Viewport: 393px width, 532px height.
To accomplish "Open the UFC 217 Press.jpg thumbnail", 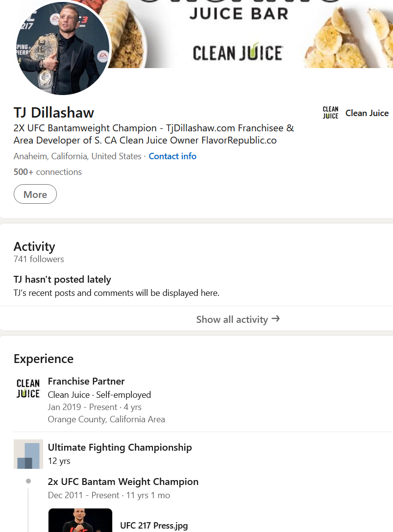I will 80,520.
